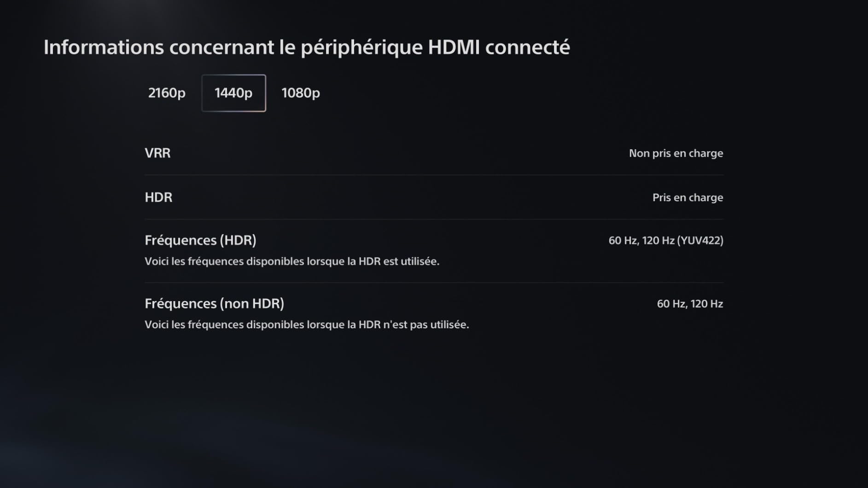Select the VRR row label
This screenshot has height=488, width=868.
point(157,153)
